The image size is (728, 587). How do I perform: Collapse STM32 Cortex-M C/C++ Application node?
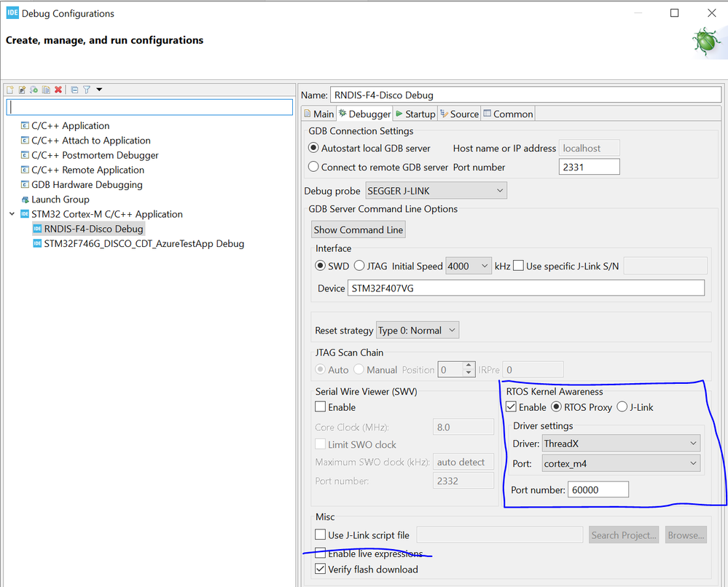[x=12, y=214]
